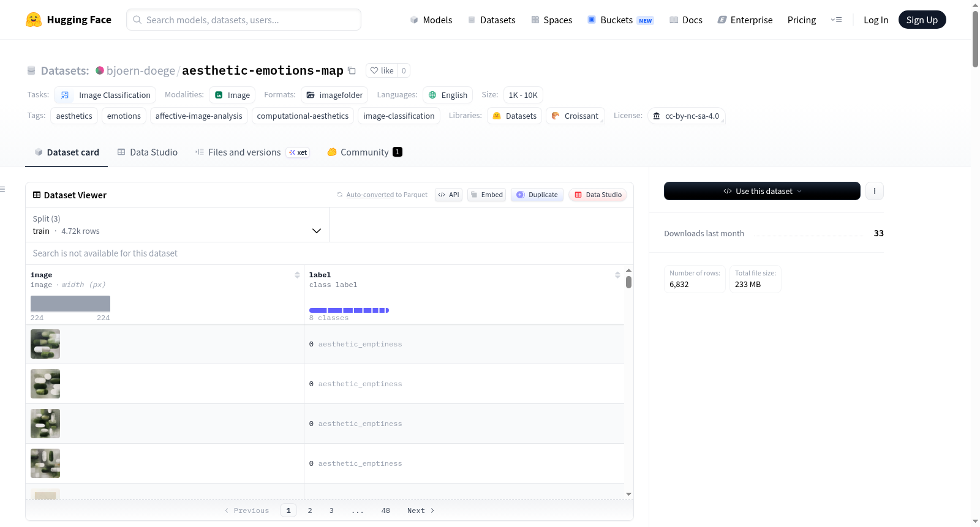Click the computational-aesthetics tag

pyautogui.click(x=303, y=116)
